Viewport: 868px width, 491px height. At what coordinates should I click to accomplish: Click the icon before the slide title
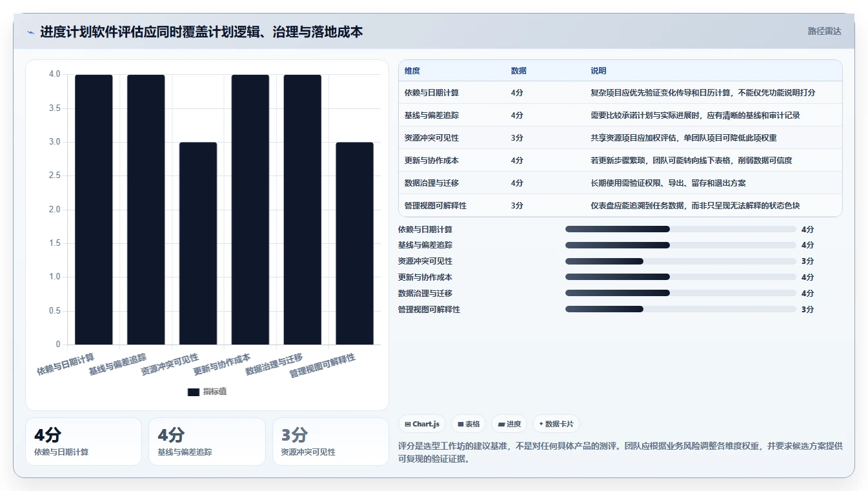tap(31, 32)
